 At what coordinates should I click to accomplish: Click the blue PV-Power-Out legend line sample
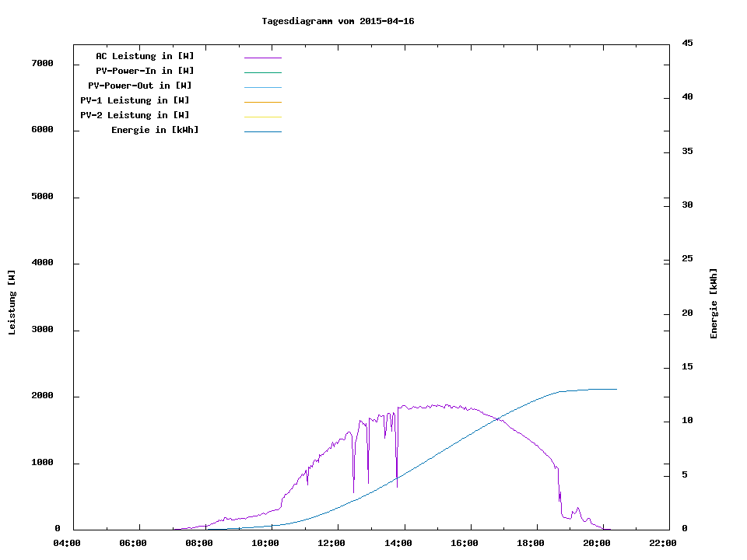coord(262,87)
